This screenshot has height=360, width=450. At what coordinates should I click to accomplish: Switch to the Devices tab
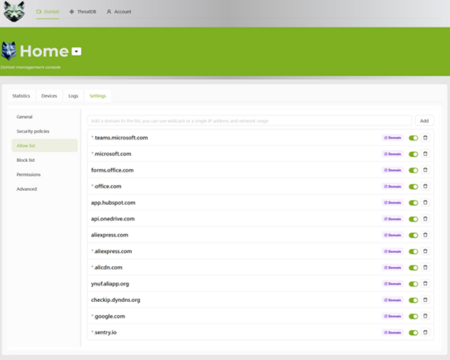tap(49, 96)
